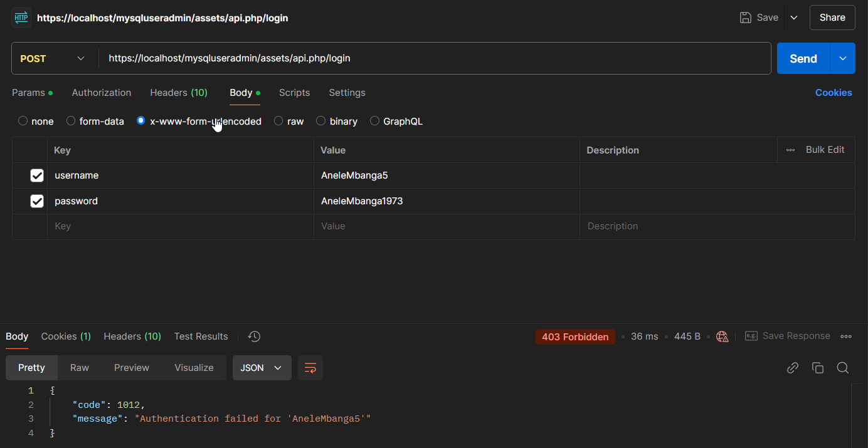Image resolution: width=868 pixels, height=448 pixels.
Task: Copy the response link with chain icon
Action: pyautogui.click(x=793, y=368)
